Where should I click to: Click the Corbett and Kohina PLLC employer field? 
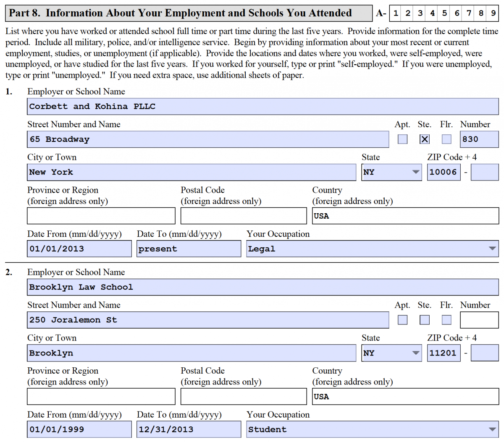(262, 107)
